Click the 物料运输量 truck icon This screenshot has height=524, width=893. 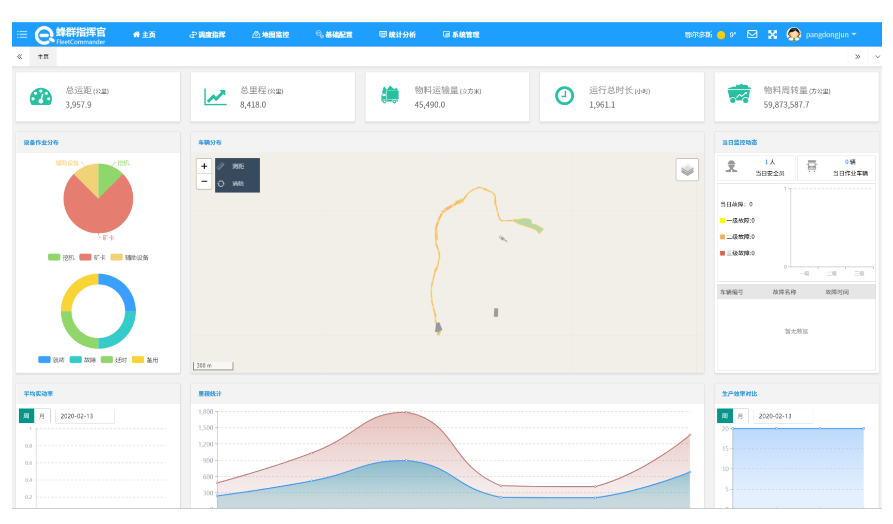(x=390, y=95)
